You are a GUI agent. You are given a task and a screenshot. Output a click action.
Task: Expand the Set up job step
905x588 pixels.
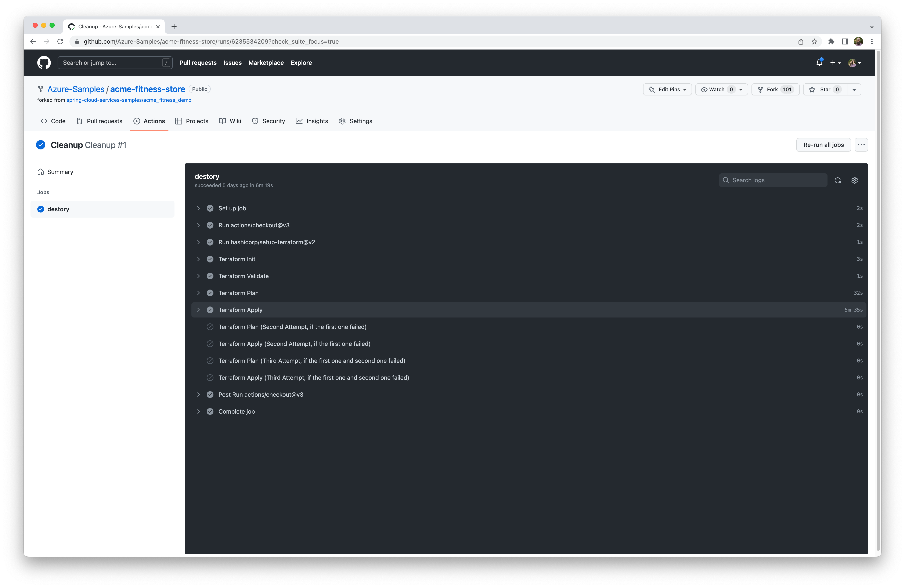click(198, 208)
